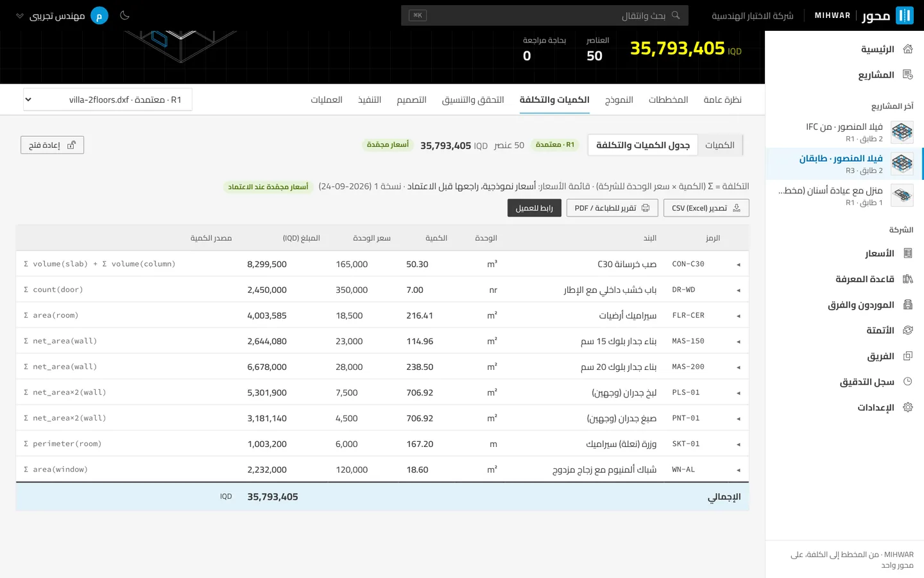
Task: Expand the FLR-CER row
Action: pos(739,316)
